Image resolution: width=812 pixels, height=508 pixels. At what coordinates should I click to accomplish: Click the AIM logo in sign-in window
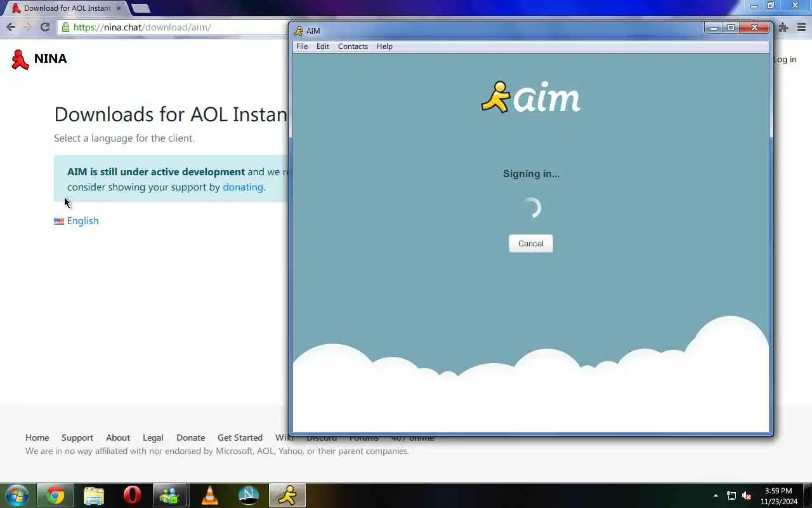[531, 97]
